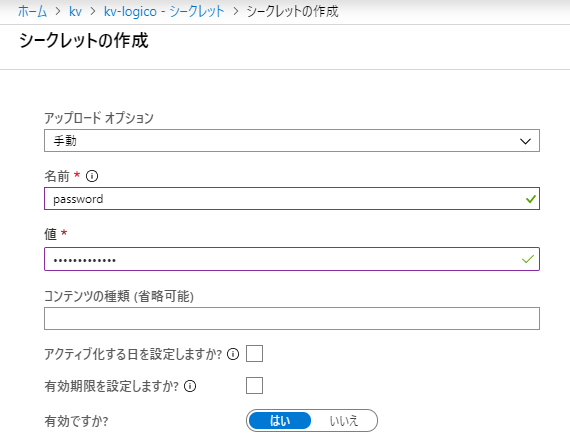Click the シークレットの作成 page title

coord(84,40)
